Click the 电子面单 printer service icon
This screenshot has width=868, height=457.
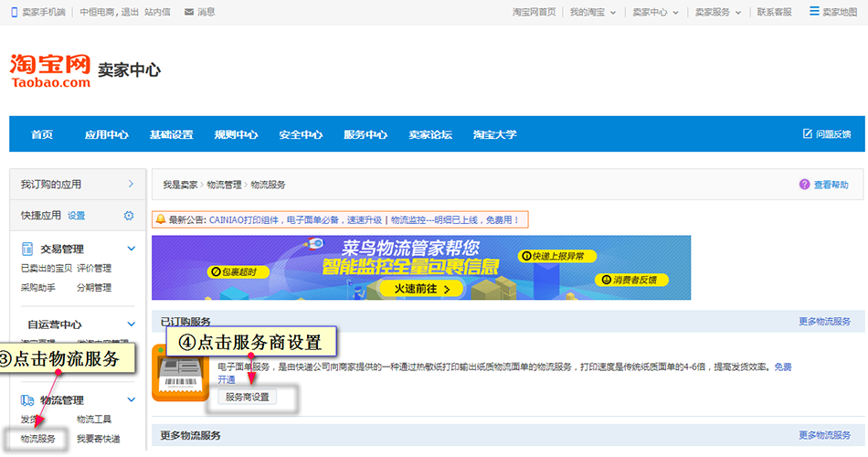(x=181, y=373)
